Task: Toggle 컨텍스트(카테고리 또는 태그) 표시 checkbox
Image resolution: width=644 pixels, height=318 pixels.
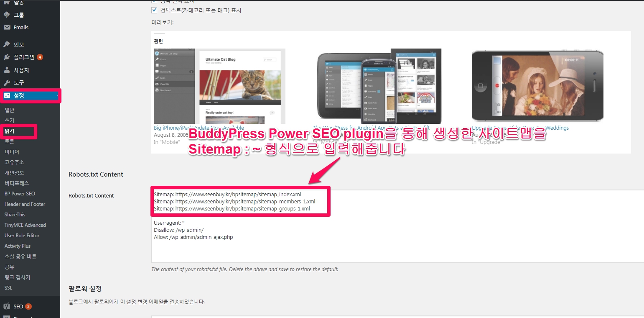Action: tap(154, 10)
